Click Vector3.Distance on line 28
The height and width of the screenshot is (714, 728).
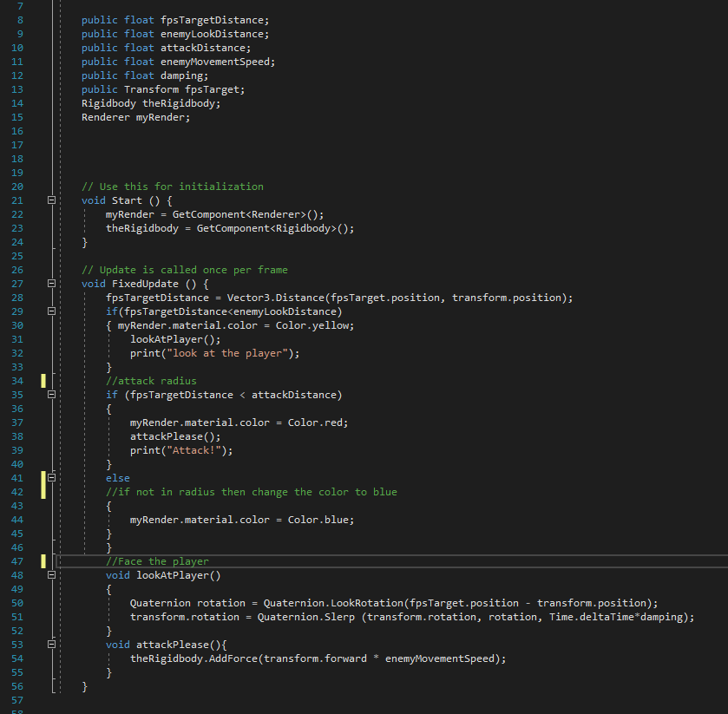click(276, 298)
